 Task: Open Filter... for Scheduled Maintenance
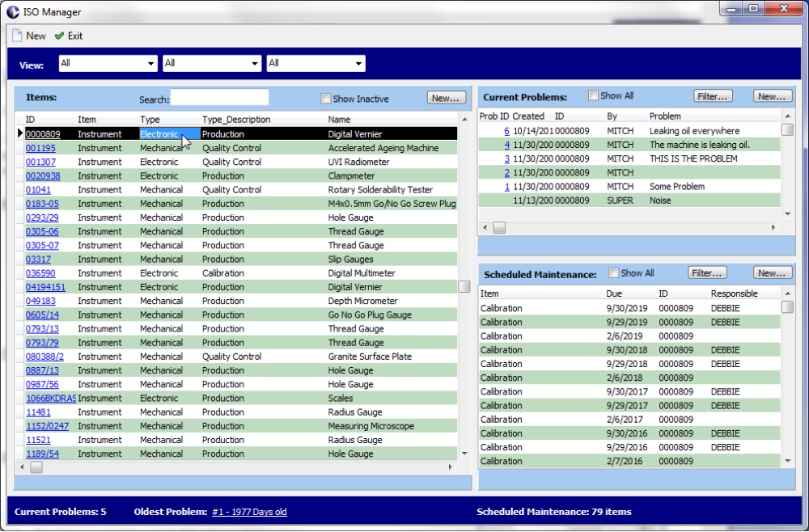[707, 272]
